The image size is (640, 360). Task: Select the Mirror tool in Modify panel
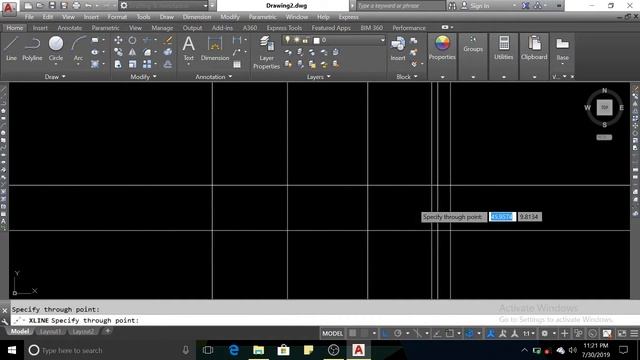click(132, 52)
